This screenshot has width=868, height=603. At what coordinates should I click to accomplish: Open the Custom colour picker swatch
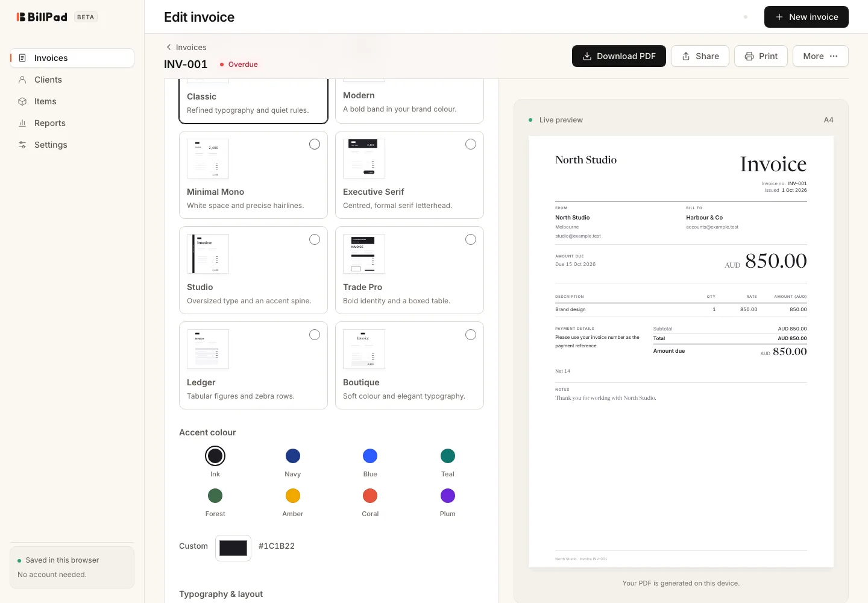(x=233, y=548)
